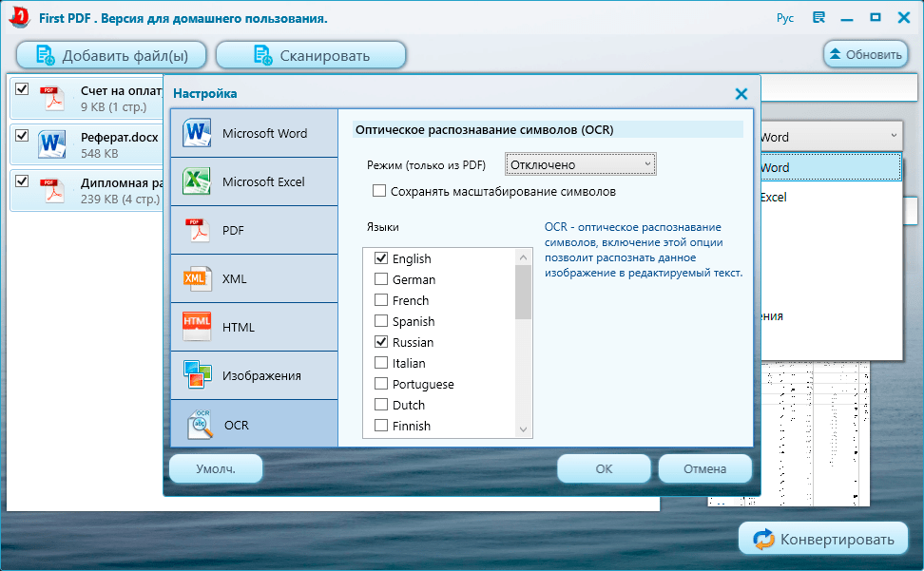Click the scanner document icon on Сканировать
Viewport: 924px width, 571px height.
point(262,55)
